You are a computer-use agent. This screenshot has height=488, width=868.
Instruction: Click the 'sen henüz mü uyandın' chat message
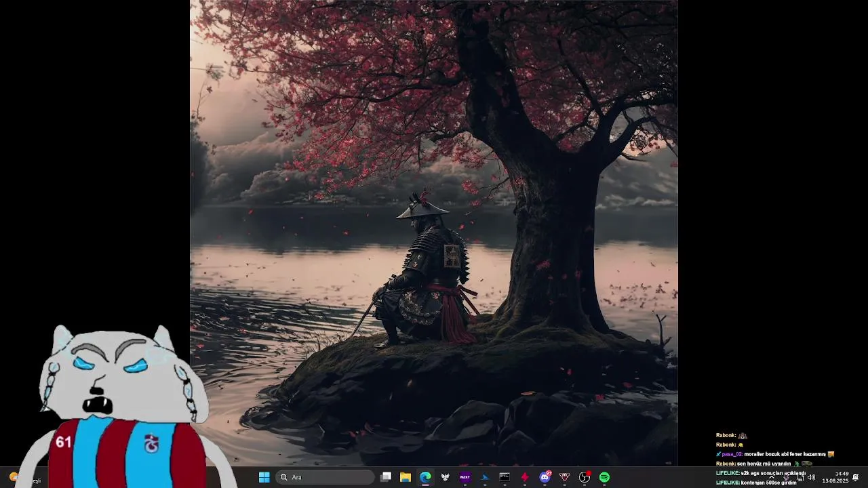click(764, 464)
